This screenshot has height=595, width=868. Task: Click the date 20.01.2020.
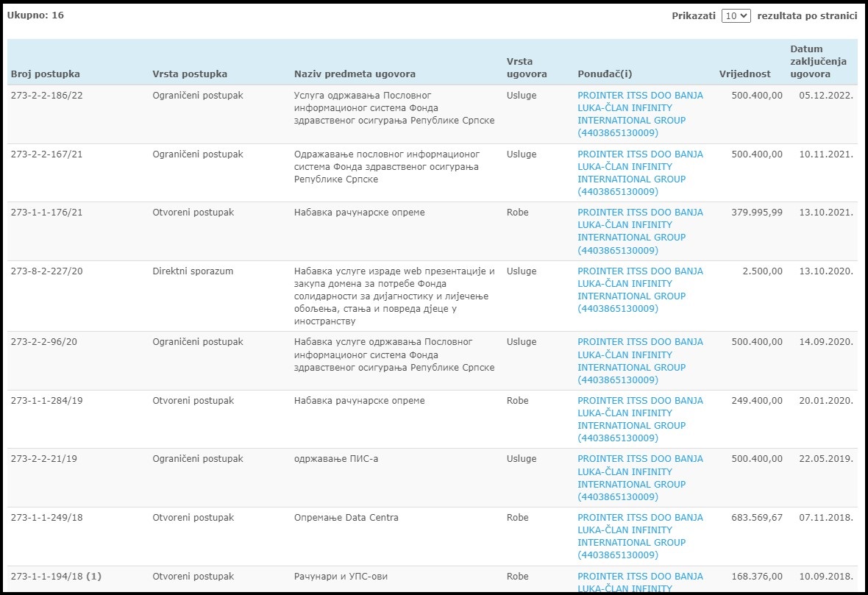[x=826, y=400]
